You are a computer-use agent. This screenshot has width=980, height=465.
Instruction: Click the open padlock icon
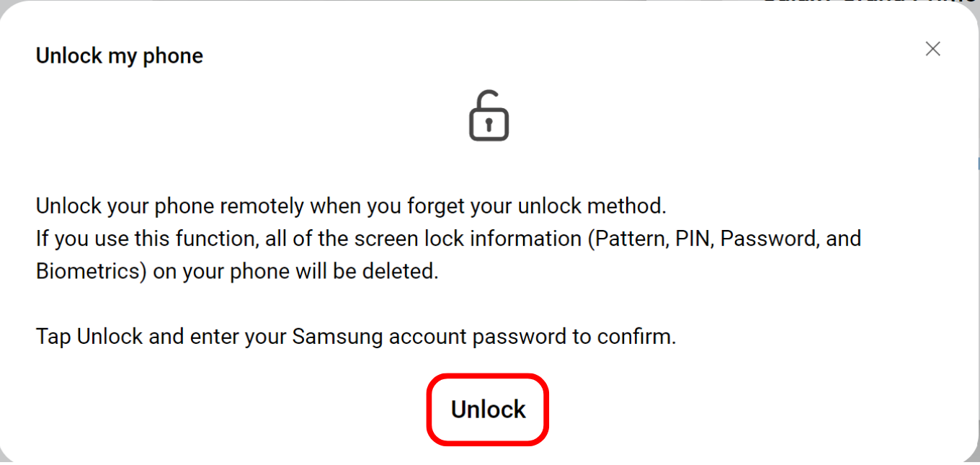[x=489, y=116]
